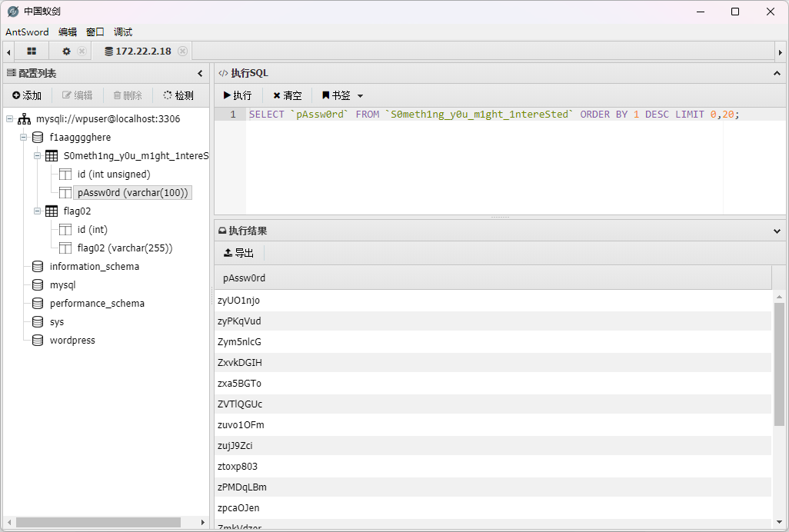Collapse the 配置列表 panel
Screen dimensions: 789x532
[x=200, y=73]
